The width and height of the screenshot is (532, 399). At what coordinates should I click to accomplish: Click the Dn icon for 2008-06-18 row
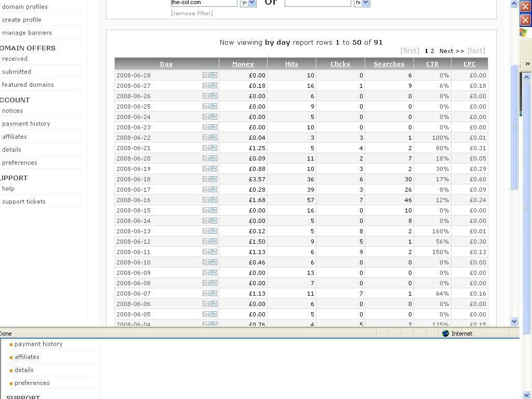click(x=206, y=179)
